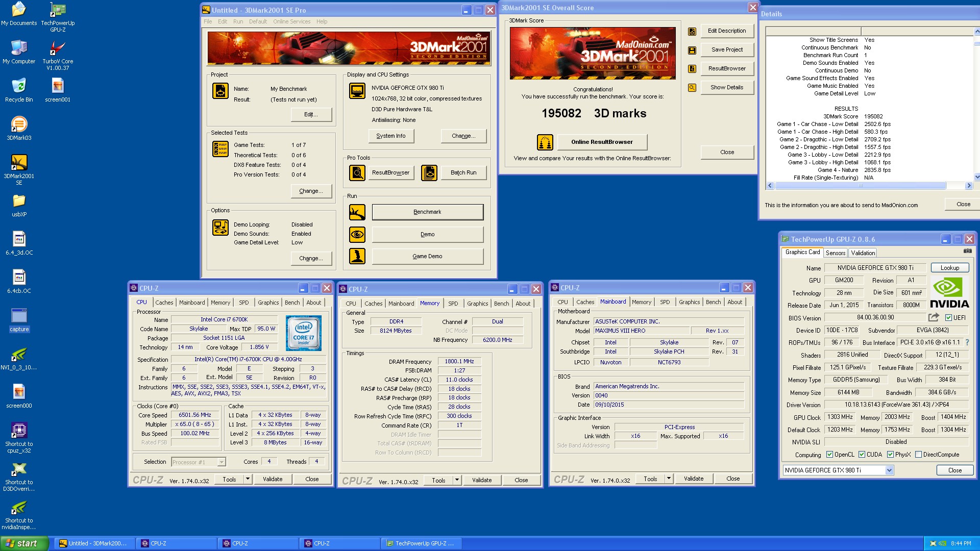
Task: Toggle the UEFI checkbox in GPU-Z
Action: 948,317
